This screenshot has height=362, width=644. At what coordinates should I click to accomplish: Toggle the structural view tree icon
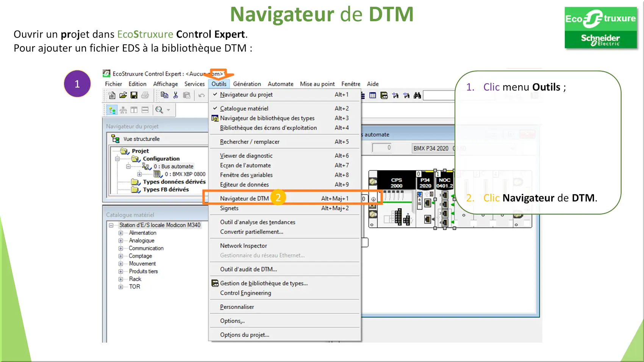pos(112,110)
